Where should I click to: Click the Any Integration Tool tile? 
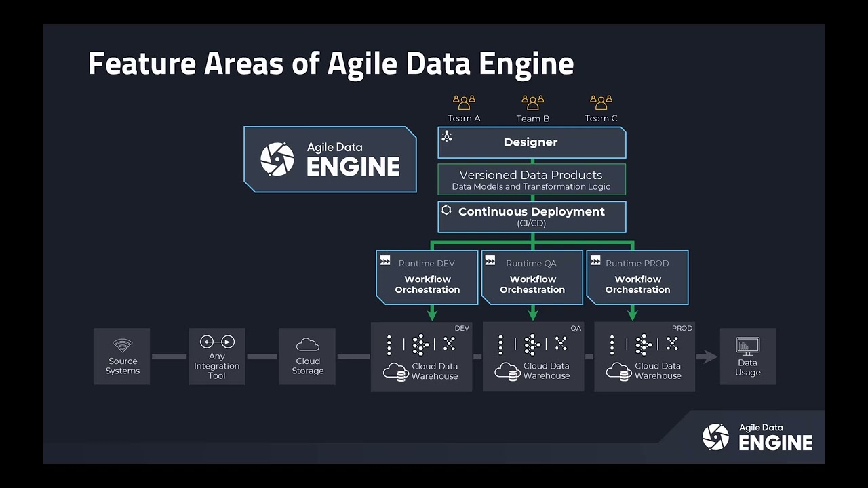click(x=217, y=357)
